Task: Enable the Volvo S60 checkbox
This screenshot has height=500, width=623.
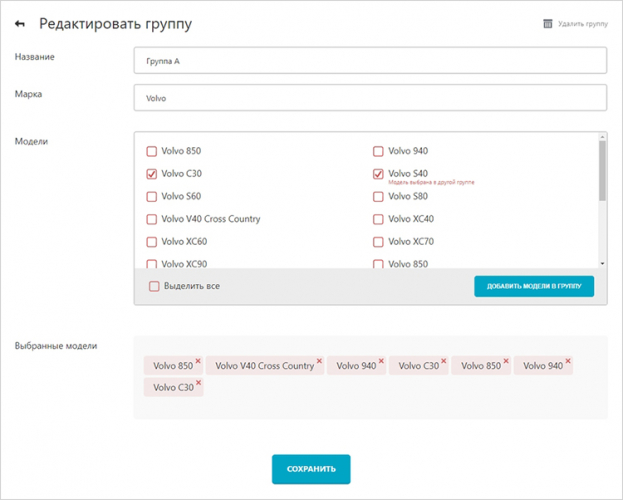Action: [x=152, y=196]
